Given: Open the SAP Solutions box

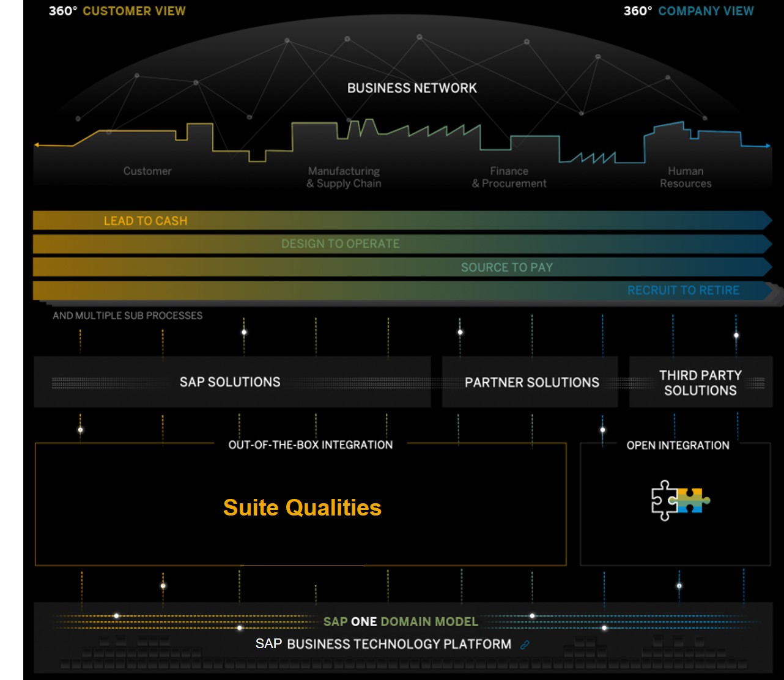Looking at the screenshot, I should [x=232, y=382].
